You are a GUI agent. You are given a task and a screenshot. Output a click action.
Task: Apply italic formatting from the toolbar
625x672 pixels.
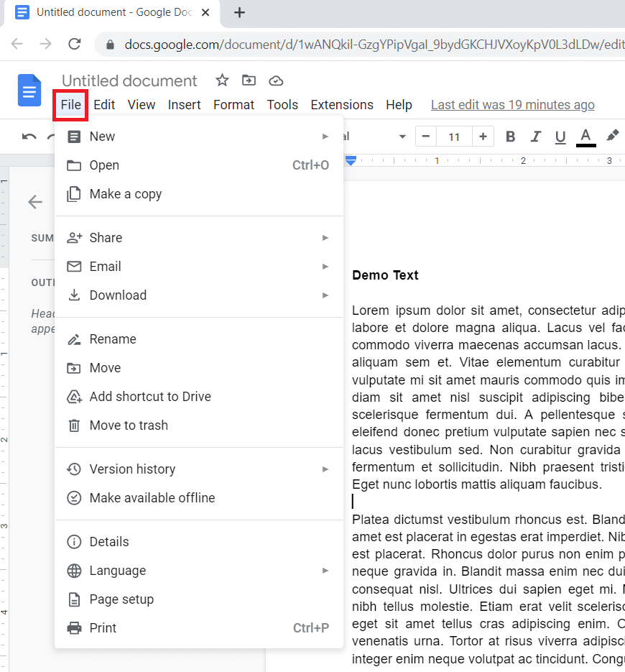(x=535, y=136)
